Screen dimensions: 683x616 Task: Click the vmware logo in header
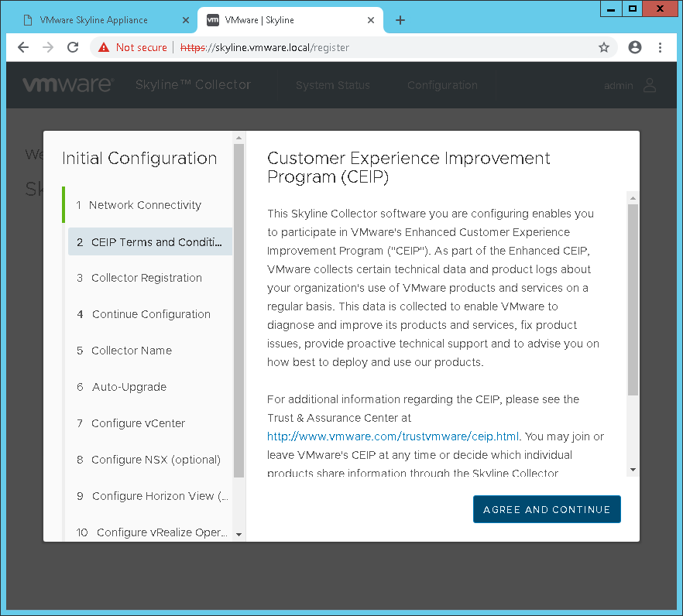click(x=68, y=84)
